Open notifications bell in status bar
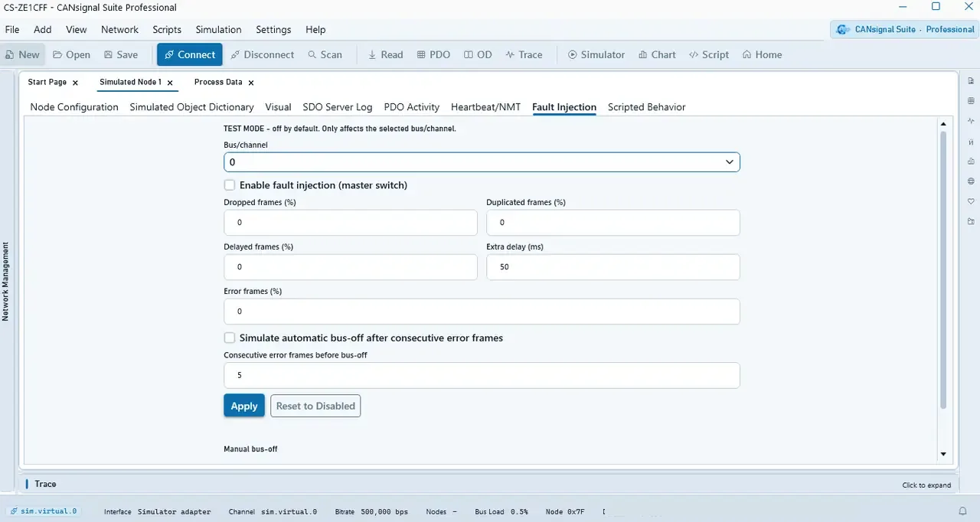 [963, 511]
